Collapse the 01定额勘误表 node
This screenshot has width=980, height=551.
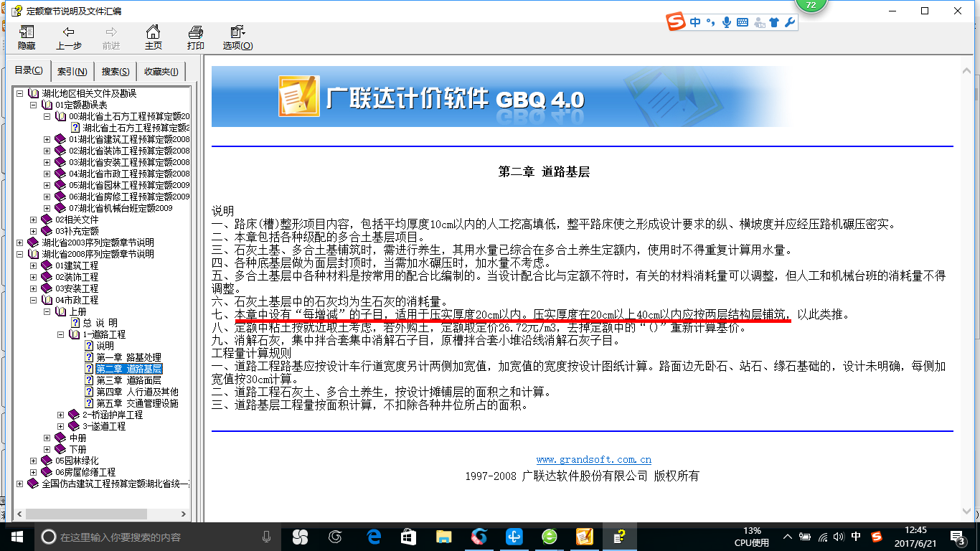point(33,105)
